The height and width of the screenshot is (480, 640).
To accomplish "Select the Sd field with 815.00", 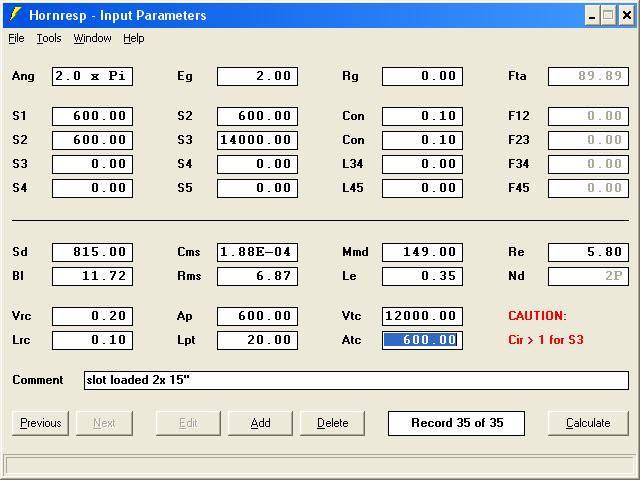I will tap(92, 252).
